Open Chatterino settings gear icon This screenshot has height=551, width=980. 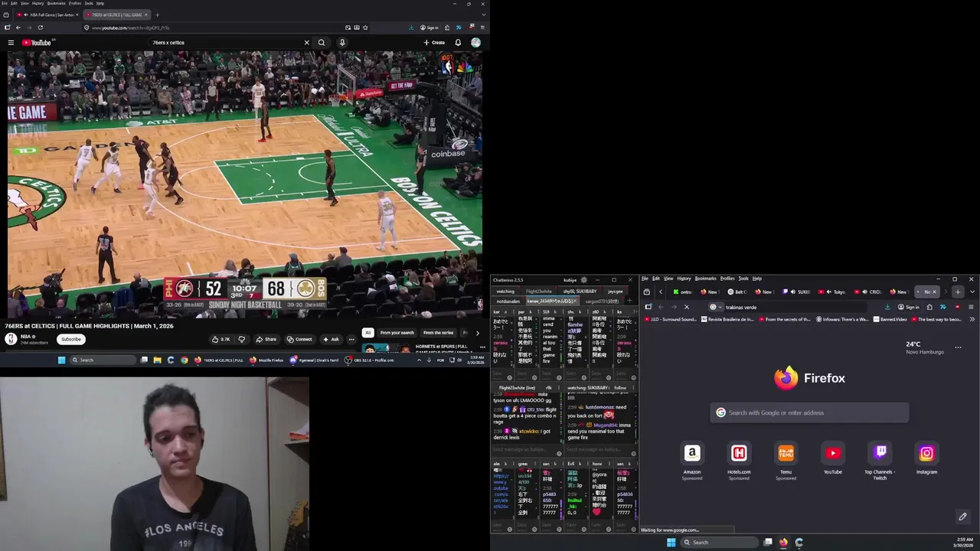coord(584,280)
